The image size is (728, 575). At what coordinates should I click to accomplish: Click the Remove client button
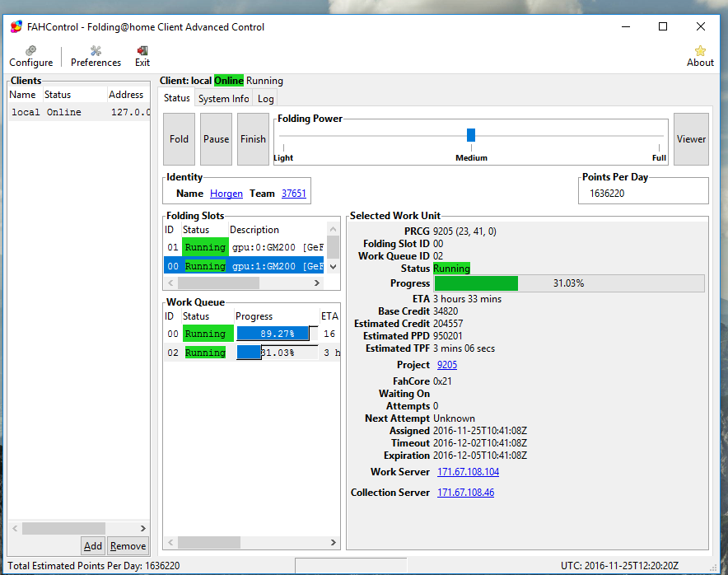[x=128, y=545]
